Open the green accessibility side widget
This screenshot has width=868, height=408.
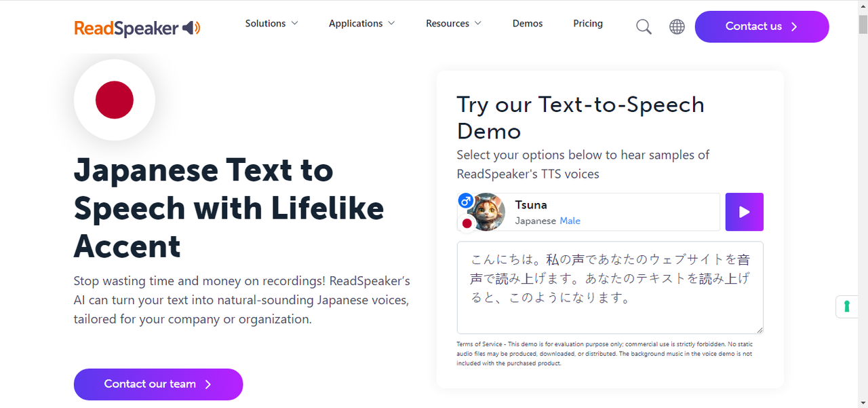(847, 306)
